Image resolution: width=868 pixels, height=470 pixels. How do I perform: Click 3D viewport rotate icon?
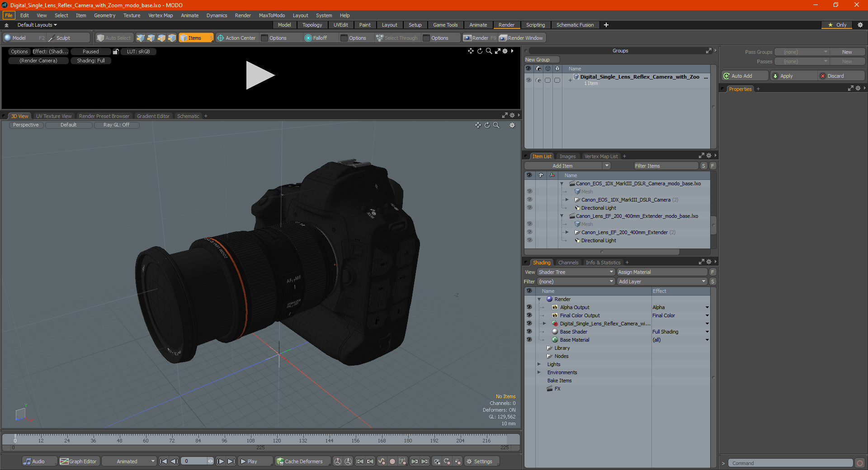(x=487, y=125)
